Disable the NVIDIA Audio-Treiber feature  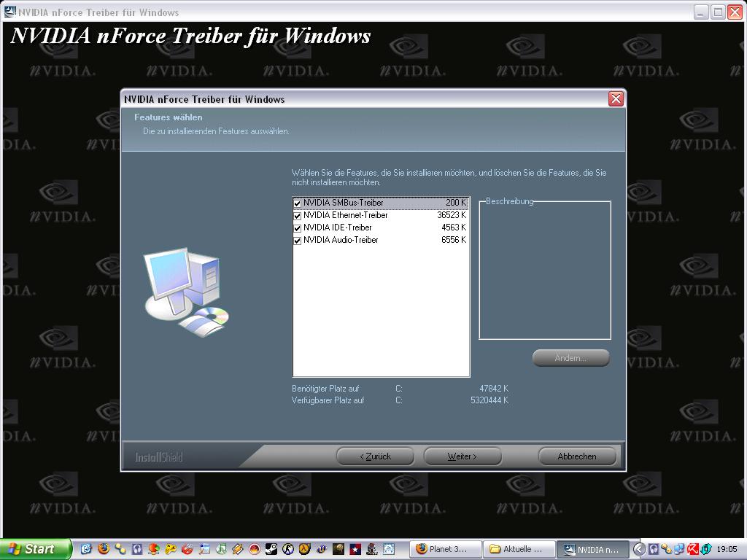[298, 241]
